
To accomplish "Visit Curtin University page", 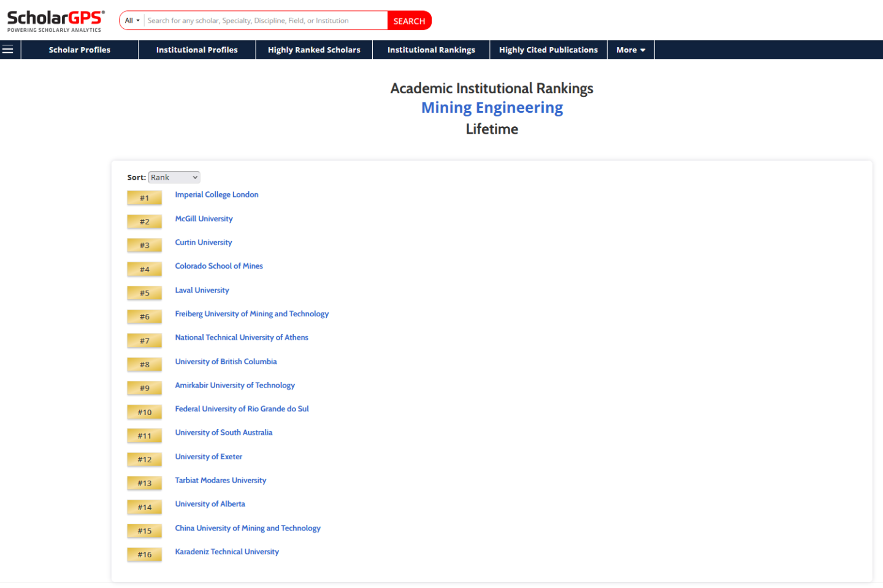I will (204, 243).
